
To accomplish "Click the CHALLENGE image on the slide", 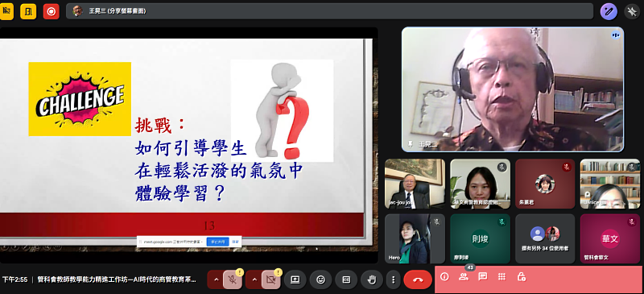I will pos(80,99).
